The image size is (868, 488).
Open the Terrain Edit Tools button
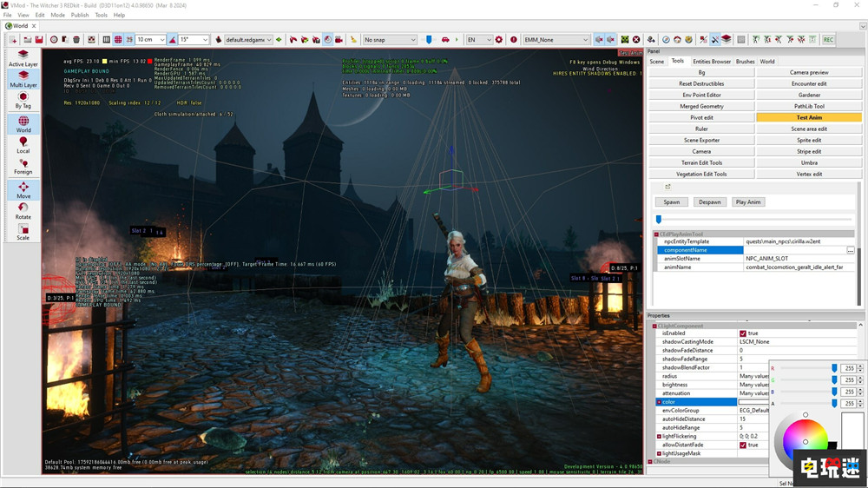701,163
